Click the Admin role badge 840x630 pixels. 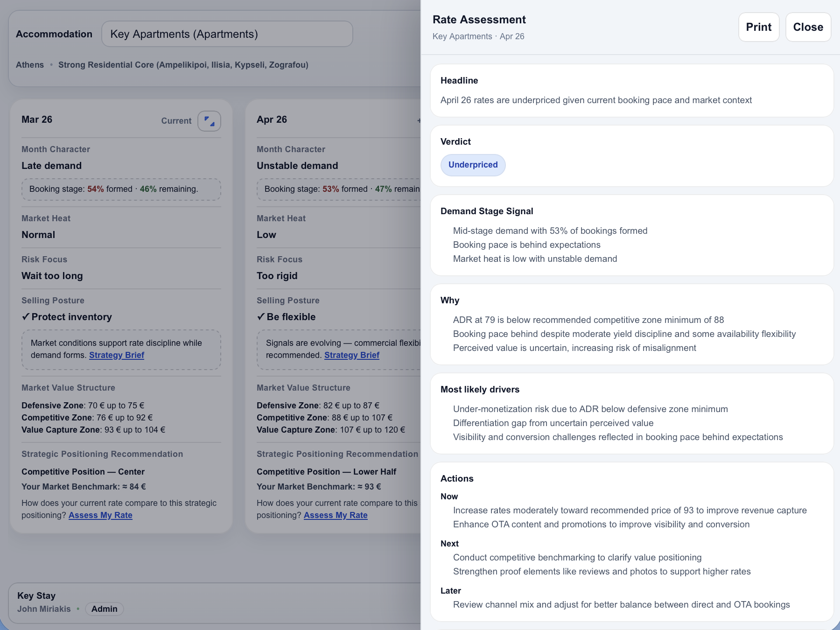pyautogui.click(x=104, y=609)
